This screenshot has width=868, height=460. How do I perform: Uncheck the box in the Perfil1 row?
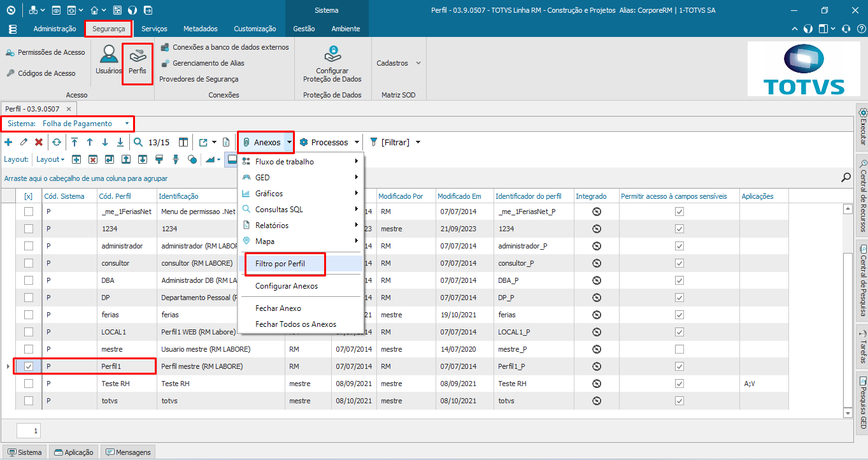[29, 366]
